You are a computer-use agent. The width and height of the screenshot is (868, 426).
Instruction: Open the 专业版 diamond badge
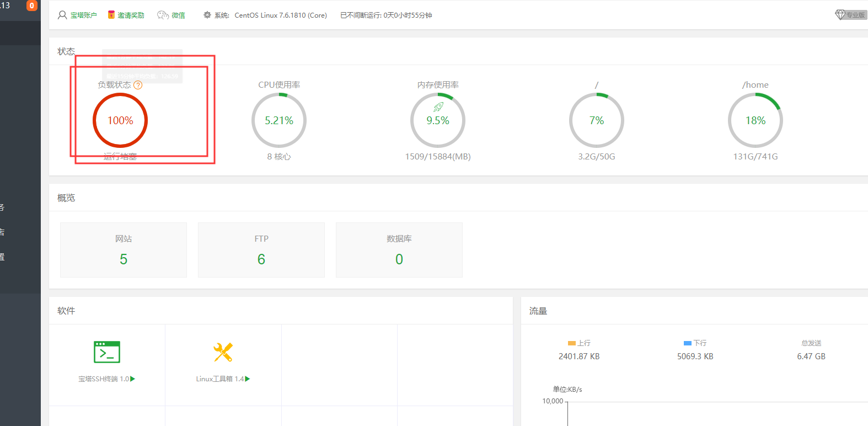(x=851, y=15)
